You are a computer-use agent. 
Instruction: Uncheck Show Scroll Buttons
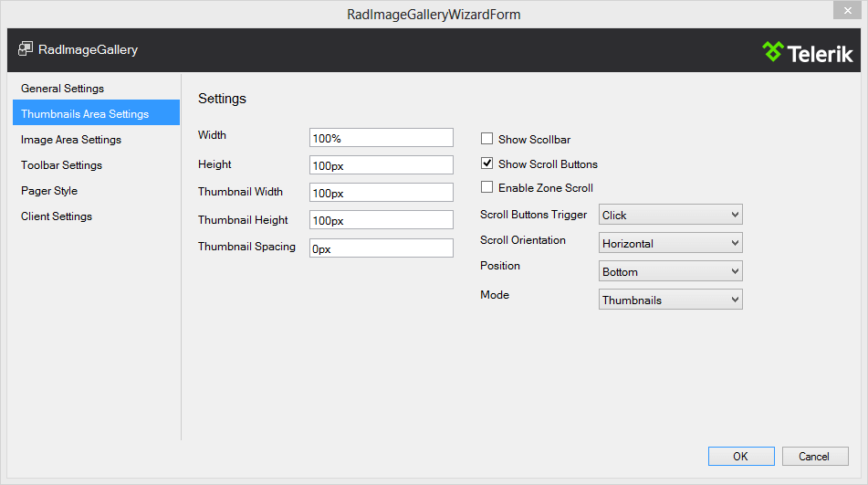[x=487, y=164]
